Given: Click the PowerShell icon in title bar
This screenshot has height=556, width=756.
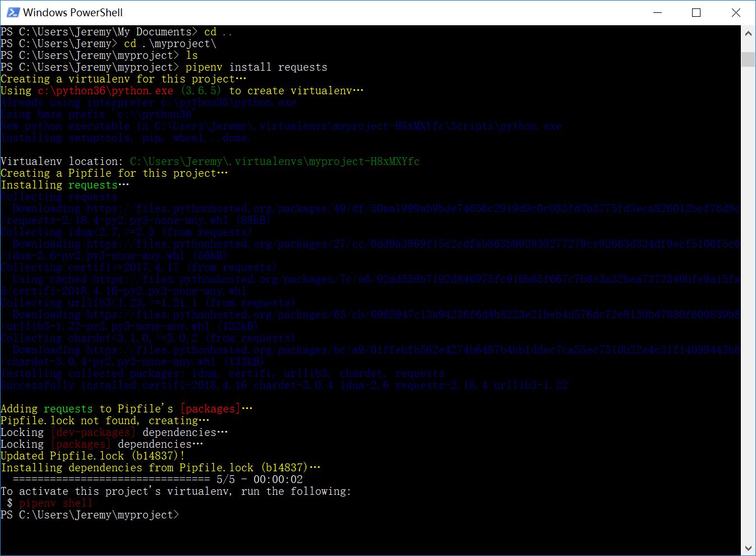Looking at the screenshot, I should point(13,12).
